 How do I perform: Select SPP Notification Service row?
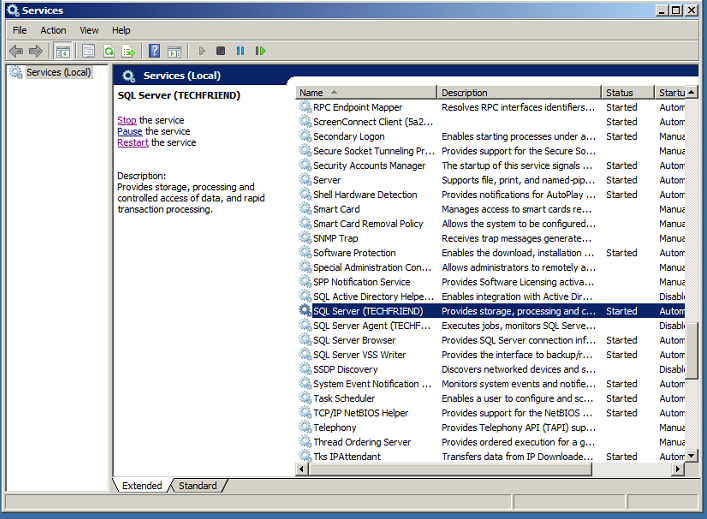(491, 281)
